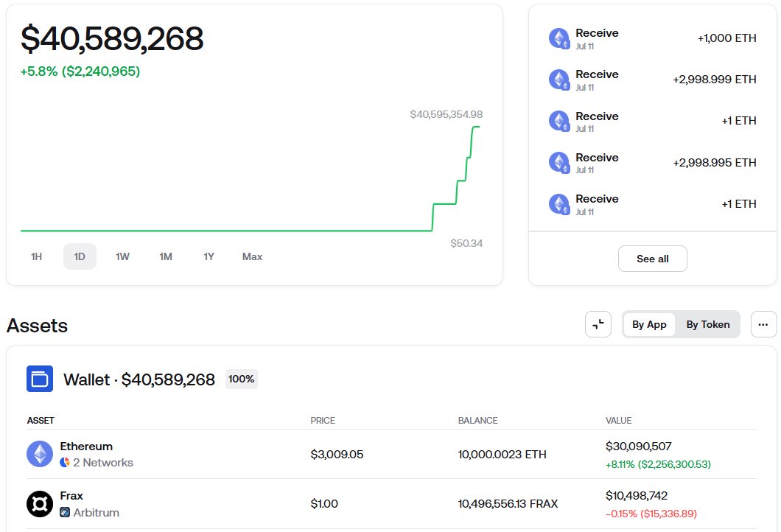Open the +2,998.995 ETH Receive transaction
Image resolution: width=781 pixels, height=532 pixels.
[x=653, y=162]
